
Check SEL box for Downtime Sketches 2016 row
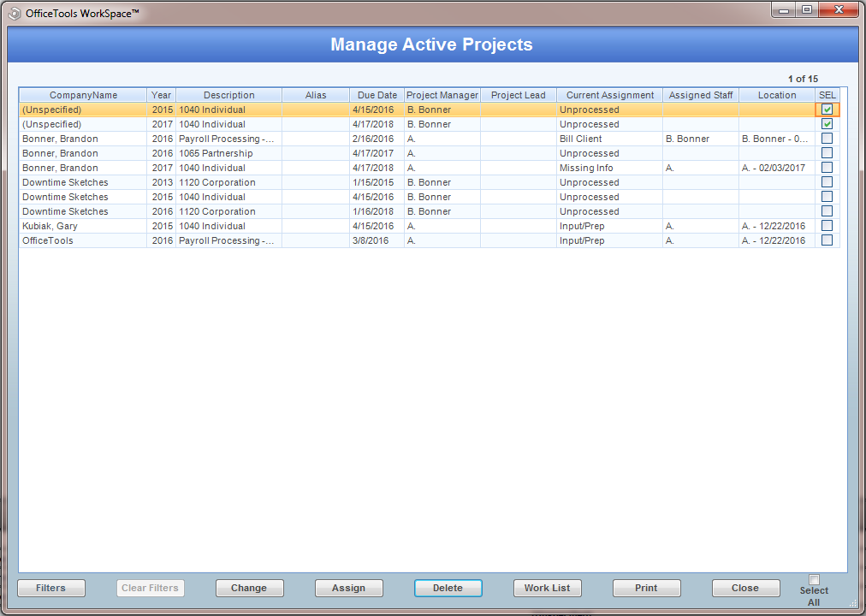827,210
